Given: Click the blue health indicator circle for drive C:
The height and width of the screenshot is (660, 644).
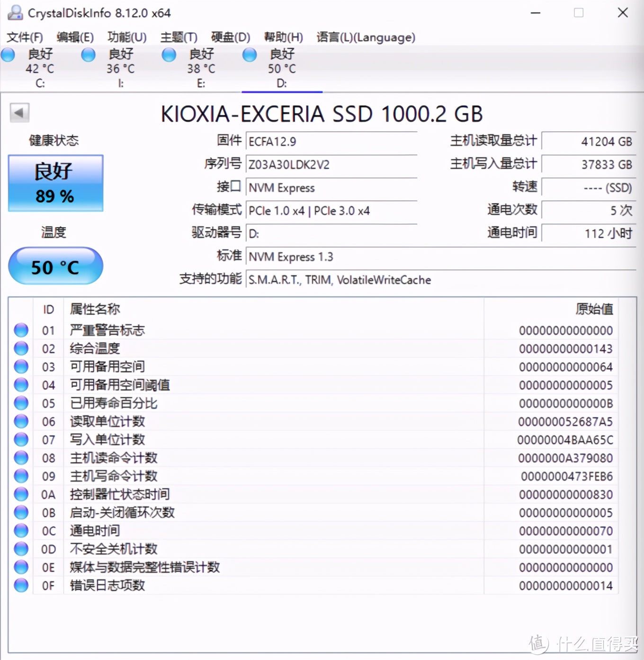Looking at the screenshot, I should coord(8,55).
